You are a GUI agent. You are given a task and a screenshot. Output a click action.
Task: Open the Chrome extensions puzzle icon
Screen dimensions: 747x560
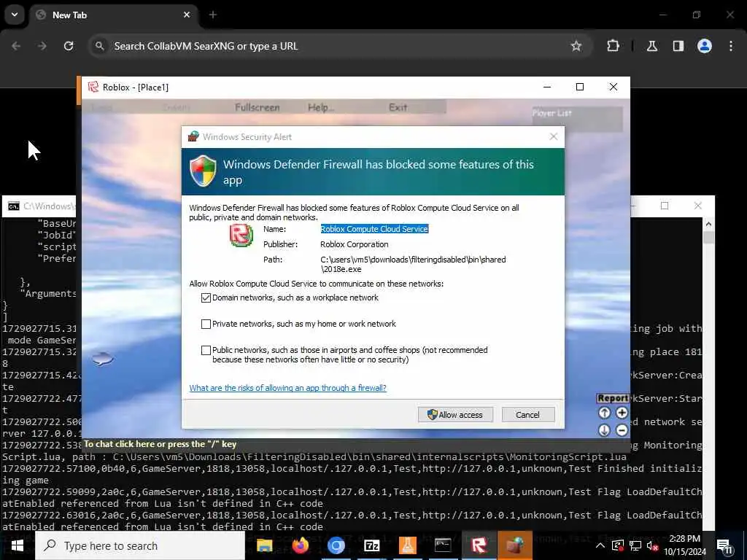(613, 46)
